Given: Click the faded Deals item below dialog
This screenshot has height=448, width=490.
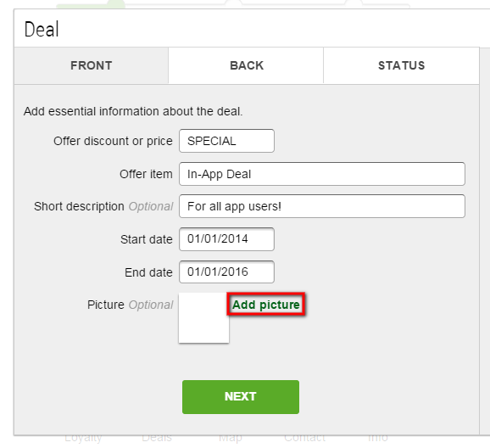Looking at the screenshot, I should (x=157, y=438).
